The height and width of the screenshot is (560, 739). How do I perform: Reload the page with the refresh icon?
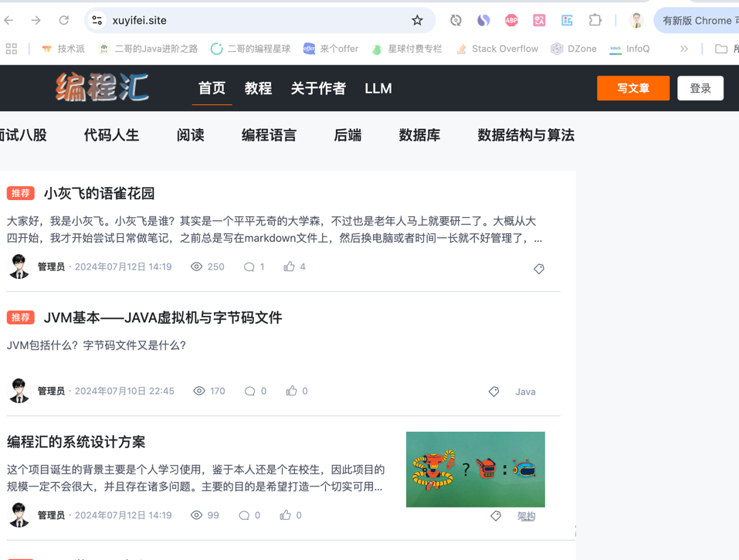coord(64,20)
